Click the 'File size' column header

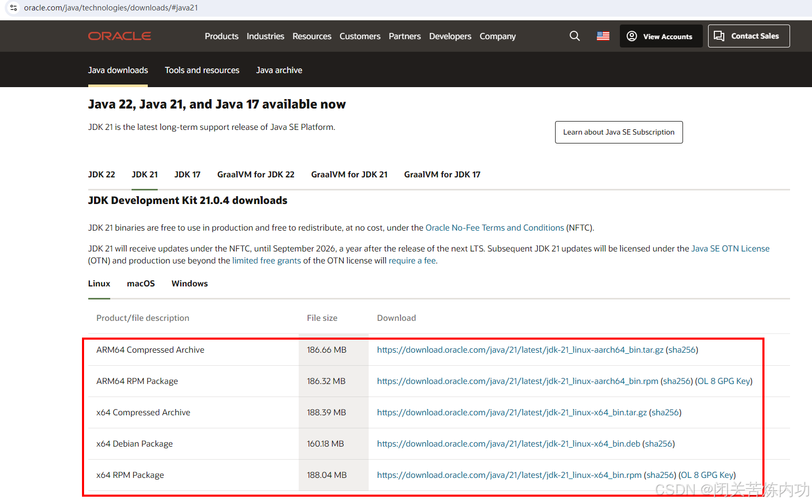tap(322, 318)
